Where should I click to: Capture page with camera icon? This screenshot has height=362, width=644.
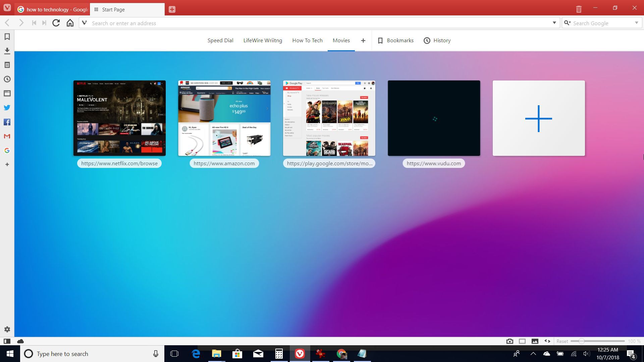510,341
